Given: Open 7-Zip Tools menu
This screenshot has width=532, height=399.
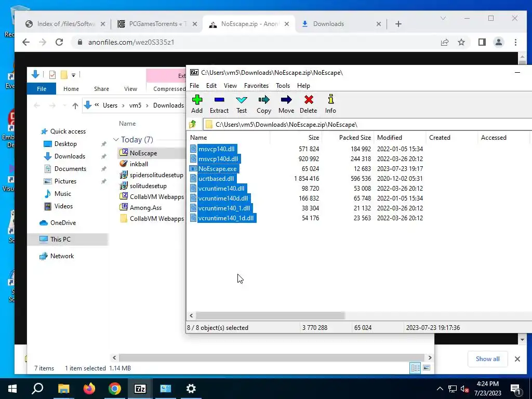Looking at the screenshot, I should point(283,86).
